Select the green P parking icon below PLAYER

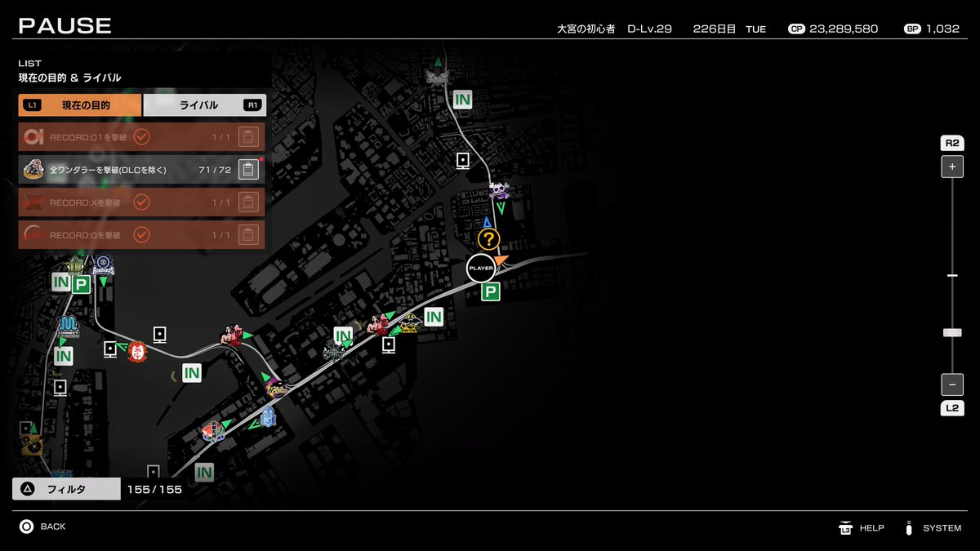[x=490, y=292]
